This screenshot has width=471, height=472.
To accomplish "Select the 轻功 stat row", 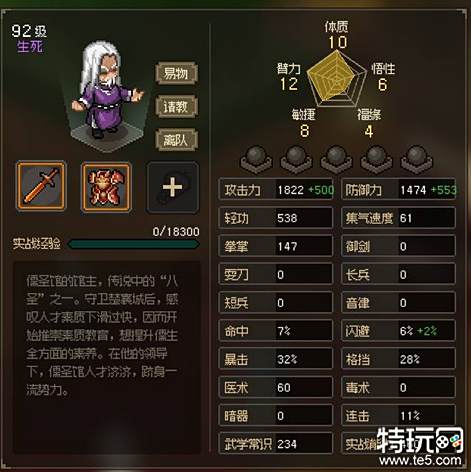I will coord(276,218).
